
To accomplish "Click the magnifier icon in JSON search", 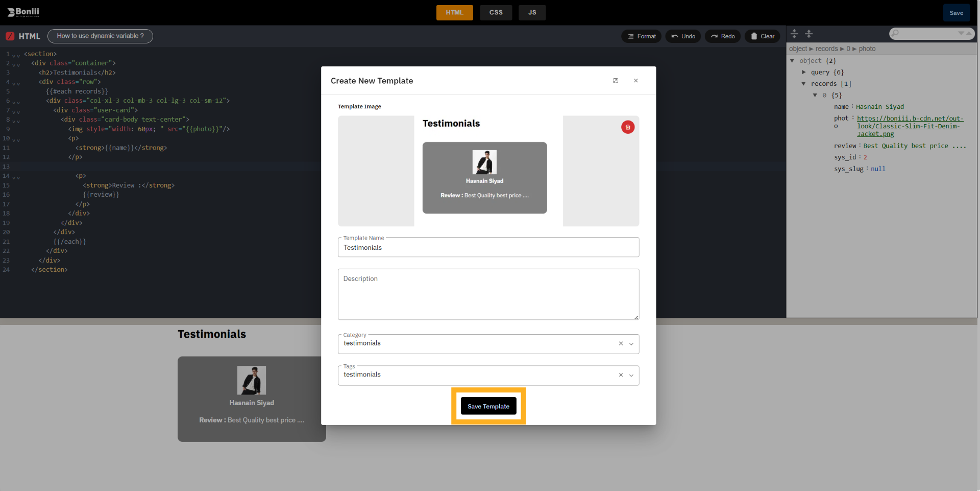I will coord(895,33).
